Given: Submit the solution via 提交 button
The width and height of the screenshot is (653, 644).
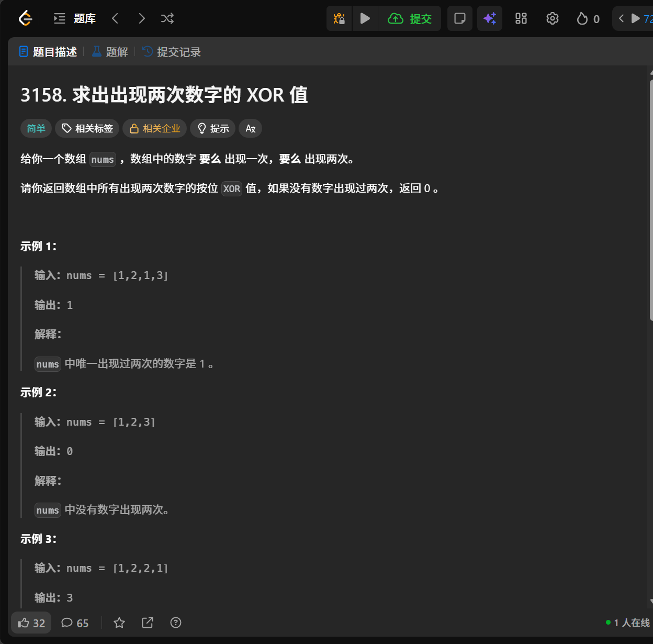Looking at the screenshot, I should tap(410, 19).
